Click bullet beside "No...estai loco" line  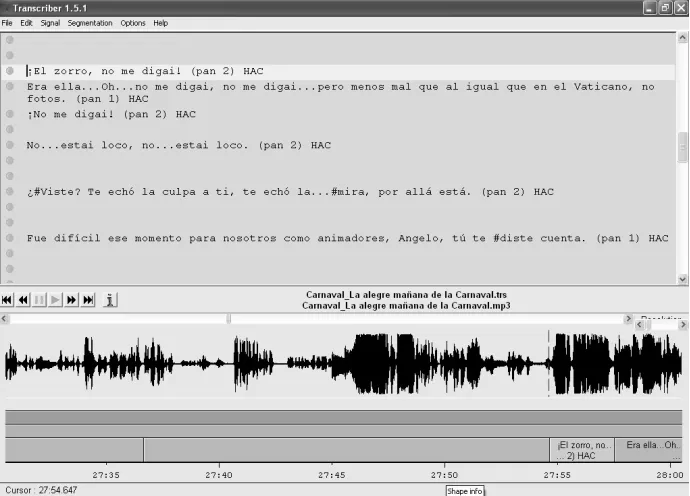coord(10,145)
